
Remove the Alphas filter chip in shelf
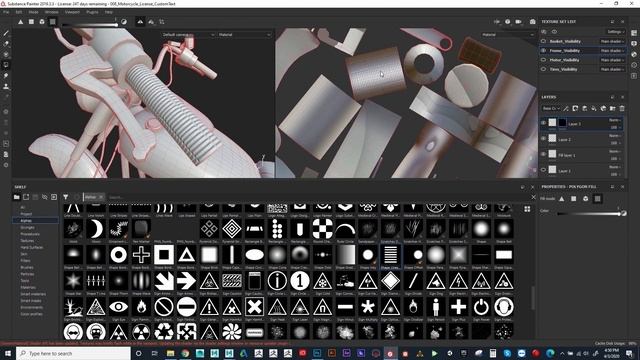pos(101,197)
